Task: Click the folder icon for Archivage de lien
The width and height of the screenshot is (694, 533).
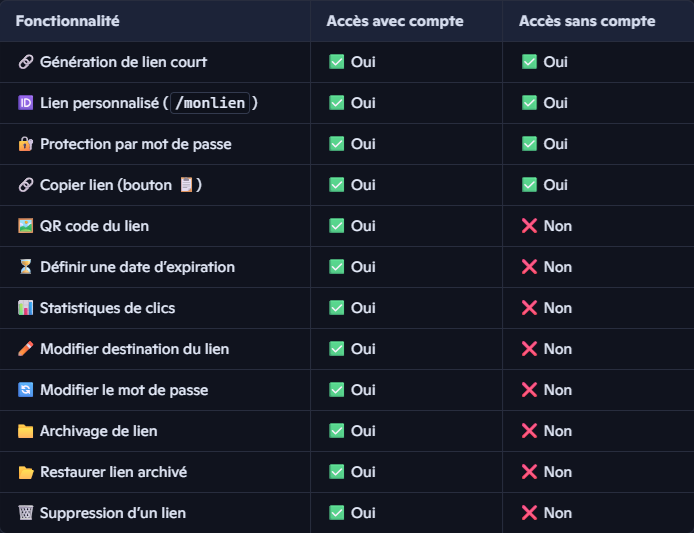Action: coord(26,431)
